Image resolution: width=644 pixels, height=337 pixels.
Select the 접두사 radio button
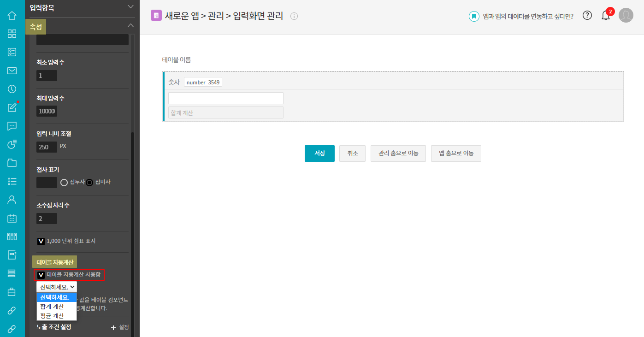pos(65,183)
